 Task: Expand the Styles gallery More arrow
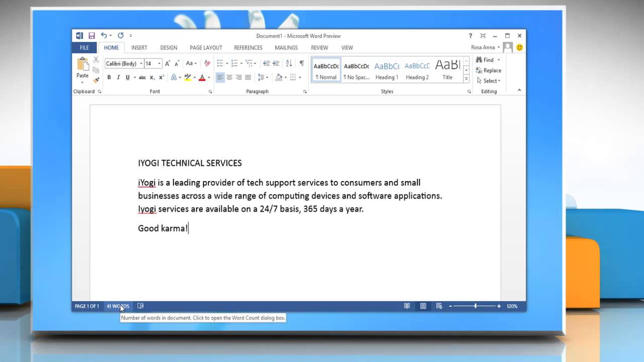(466, 79)
